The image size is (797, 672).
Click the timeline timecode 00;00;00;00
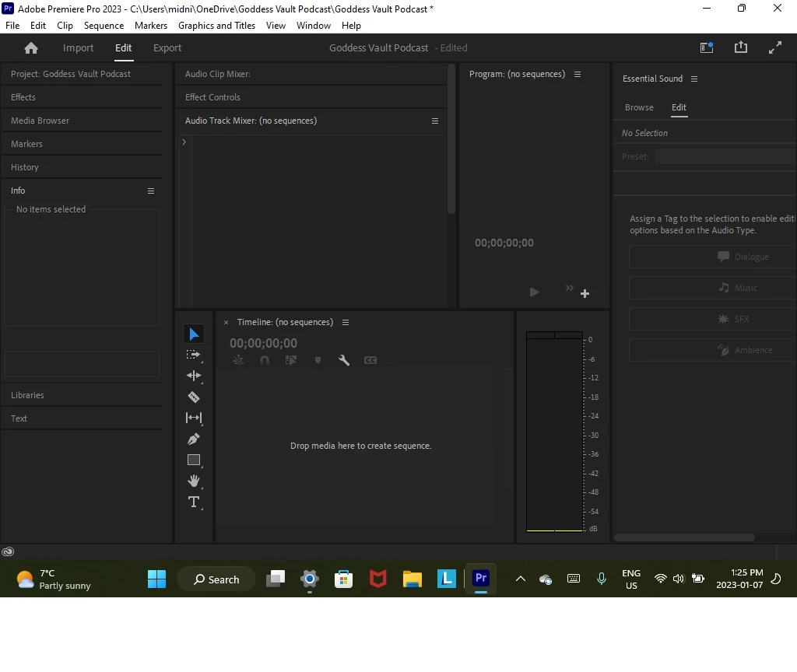coord(263,343)
